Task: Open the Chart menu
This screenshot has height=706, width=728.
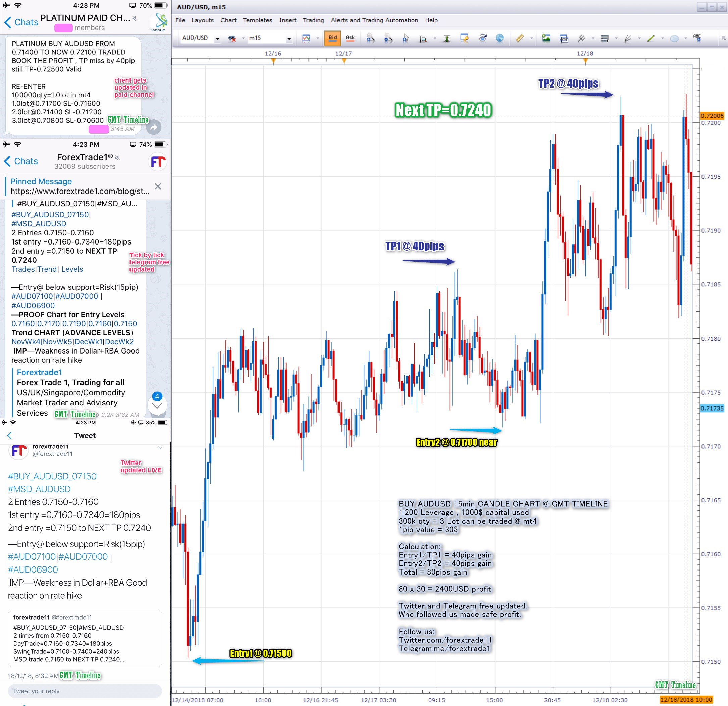Action: [228, 20]
